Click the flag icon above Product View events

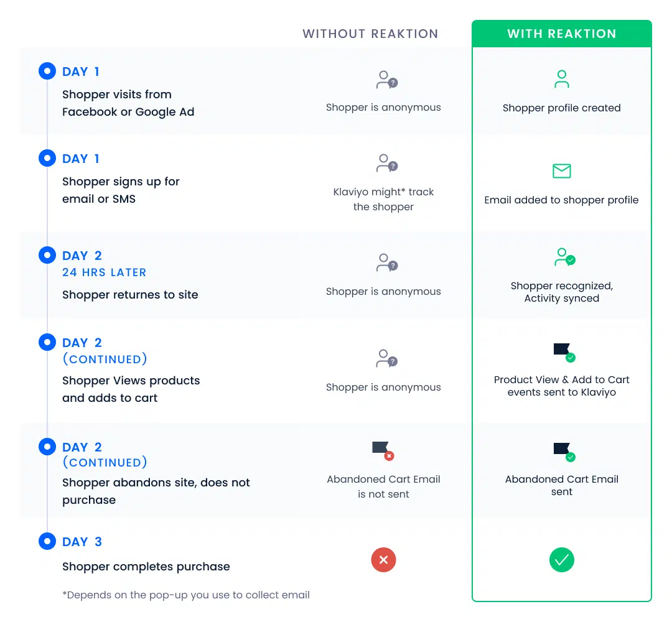(564, 353)
